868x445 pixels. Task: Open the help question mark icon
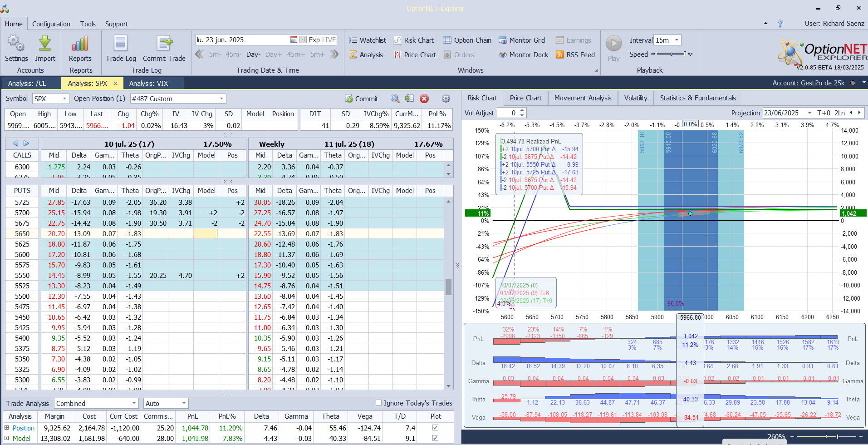coord(780,23)
